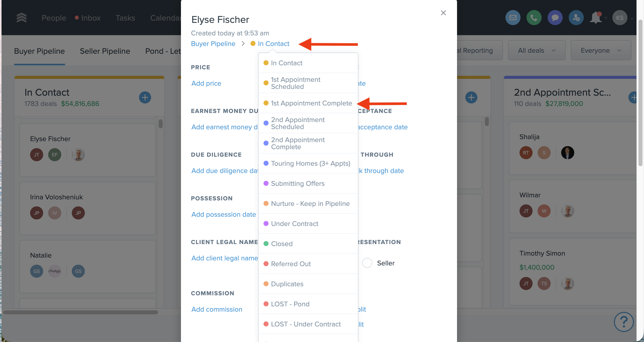Open the help question mark button
Viewport: 644px width, 342px height.
pyautogui.click(x=624, y=322)
